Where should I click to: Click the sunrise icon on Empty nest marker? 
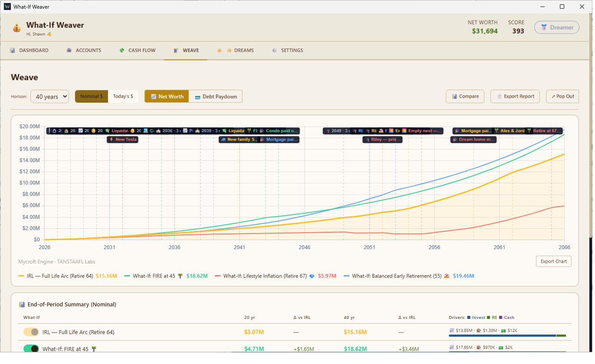click(x=404, y=130)
